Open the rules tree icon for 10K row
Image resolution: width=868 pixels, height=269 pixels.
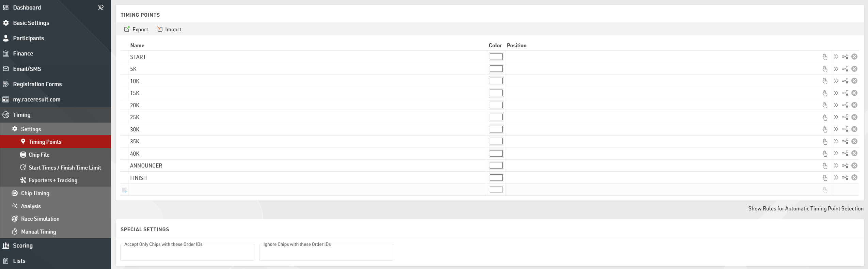[x=845, y=81]
